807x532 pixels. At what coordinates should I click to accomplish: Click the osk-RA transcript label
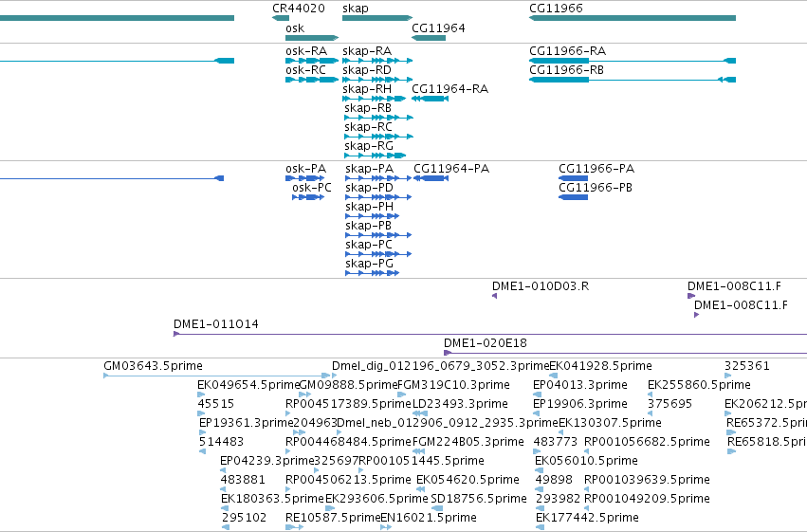click(306, 51)
